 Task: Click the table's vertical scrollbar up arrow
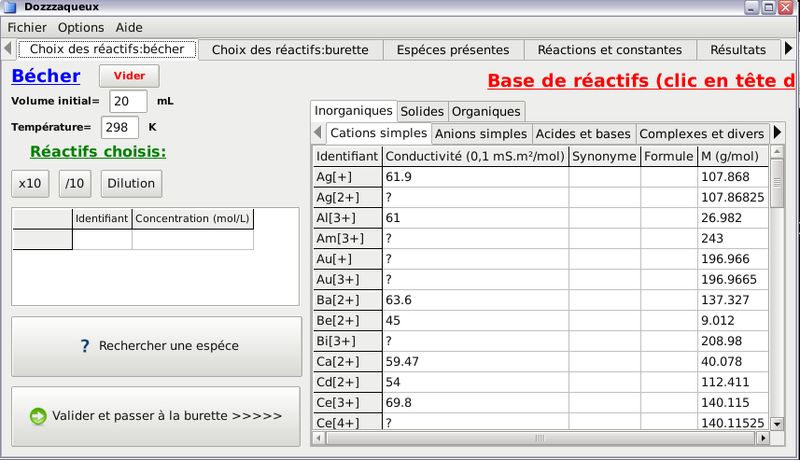pos(777,151)
